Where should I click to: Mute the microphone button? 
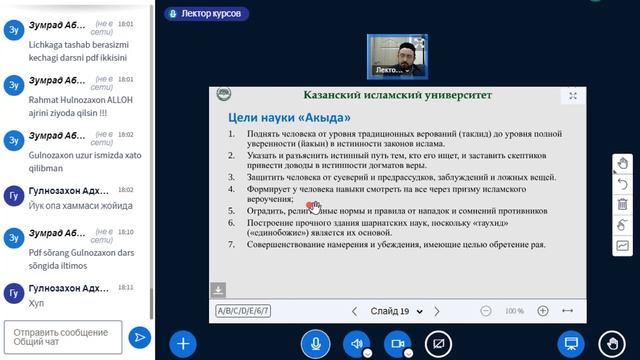[316, 344]
